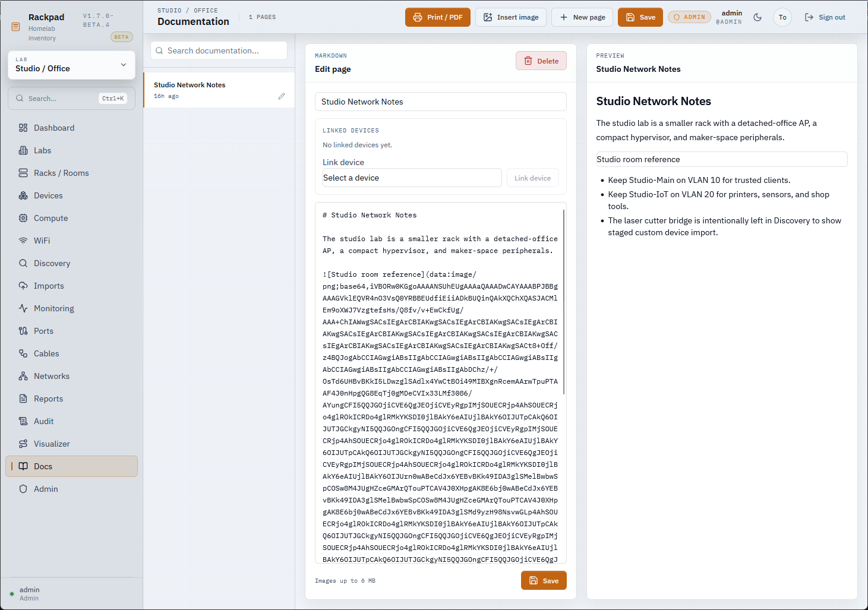Image resolution: width=868 pixels, height=610 pixels.
Task: Click the markdown editor vertical scrollbar
Action: (x=564, y=302)
